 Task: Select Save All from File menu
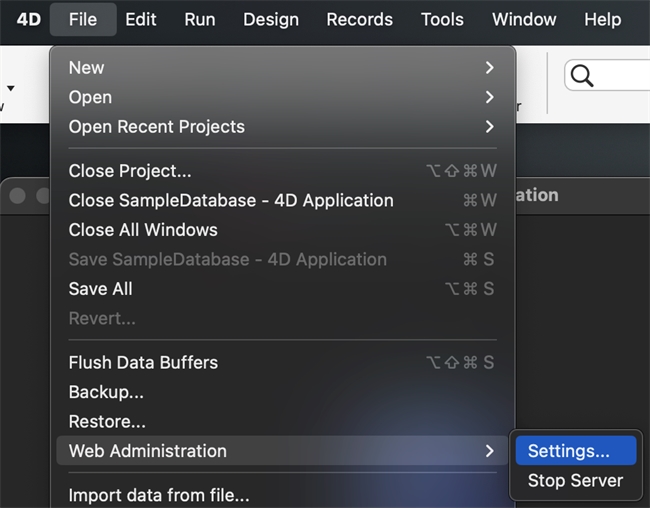click(100, 289)
